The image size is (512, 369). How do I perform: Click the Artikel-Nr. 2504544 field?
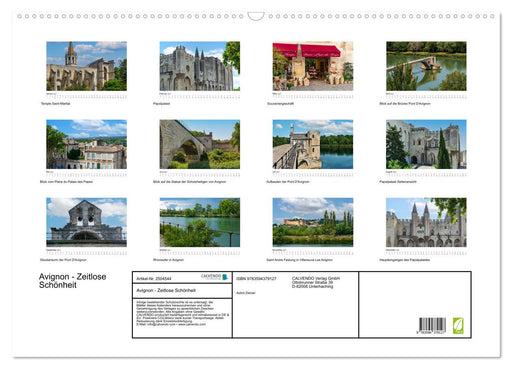point(154,279)
